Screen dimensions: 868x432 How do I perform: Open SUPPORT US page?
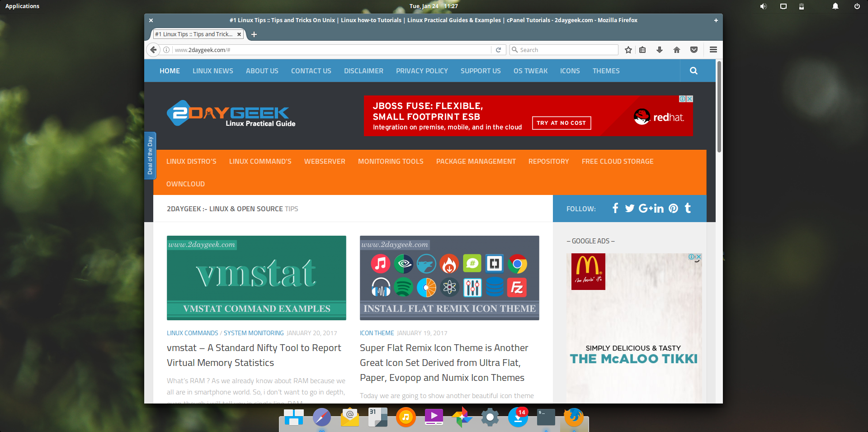481,71
